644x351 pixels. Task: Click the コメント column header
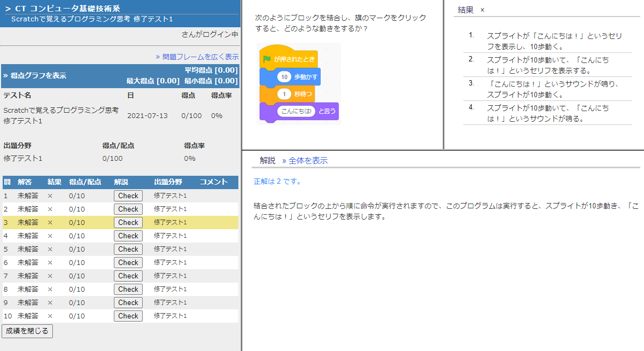(x=214, y=182)
